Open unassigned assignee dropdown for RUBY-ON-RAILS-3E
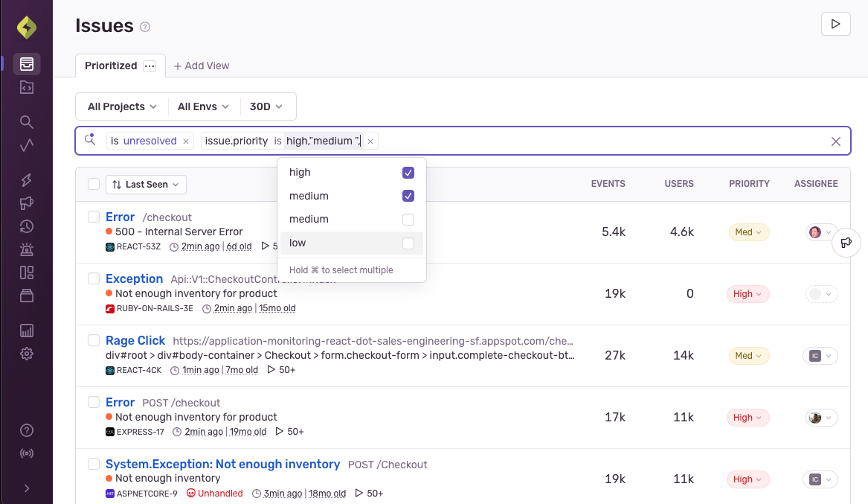Screen dimensions: 868x504 [820, 294]
